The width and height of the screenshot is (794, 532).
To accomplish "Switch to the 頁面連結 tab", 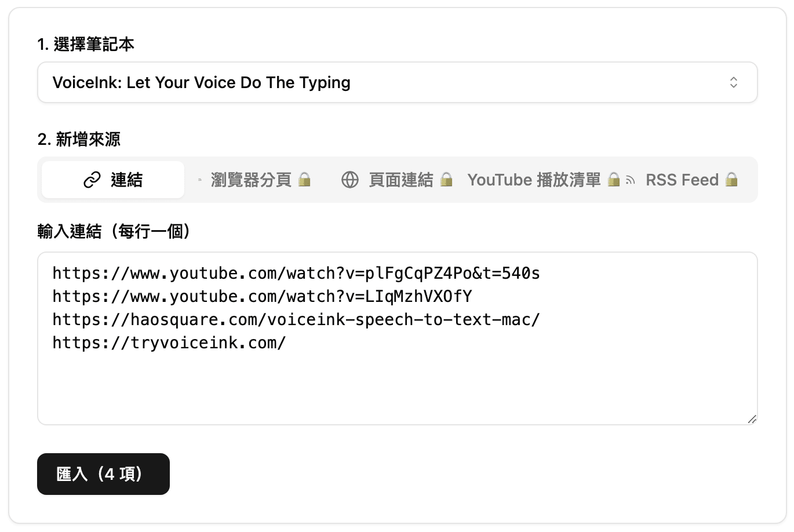I will pyautogui.click(x=400, y=180).
